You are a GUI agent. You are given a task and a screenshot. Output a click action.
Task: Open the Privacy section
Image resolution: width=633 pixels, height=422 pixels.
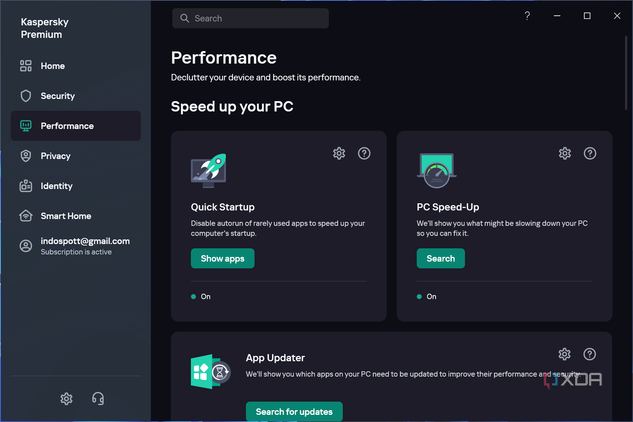[x=75, y=156]
